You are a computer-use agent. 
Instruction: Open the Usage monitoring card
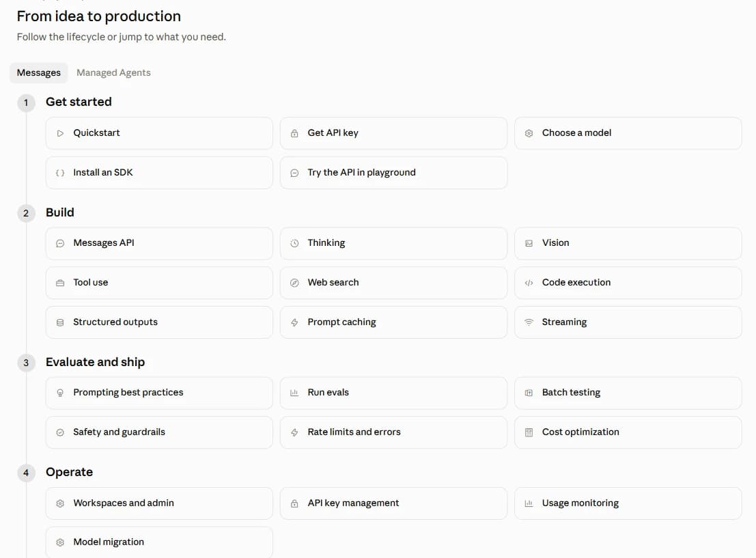coord(628,503)
